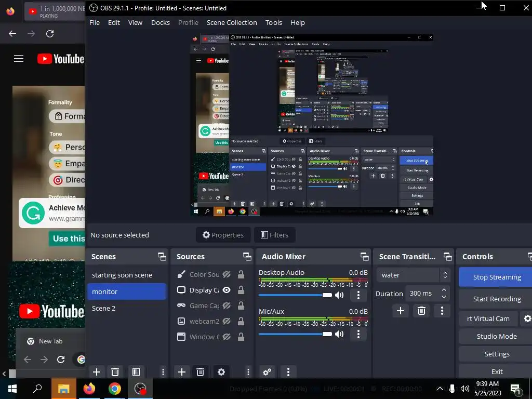Increase transition duration with up arrow
Image resolution: width=532 pixels, height=399 pixels.
click(444, 290)
